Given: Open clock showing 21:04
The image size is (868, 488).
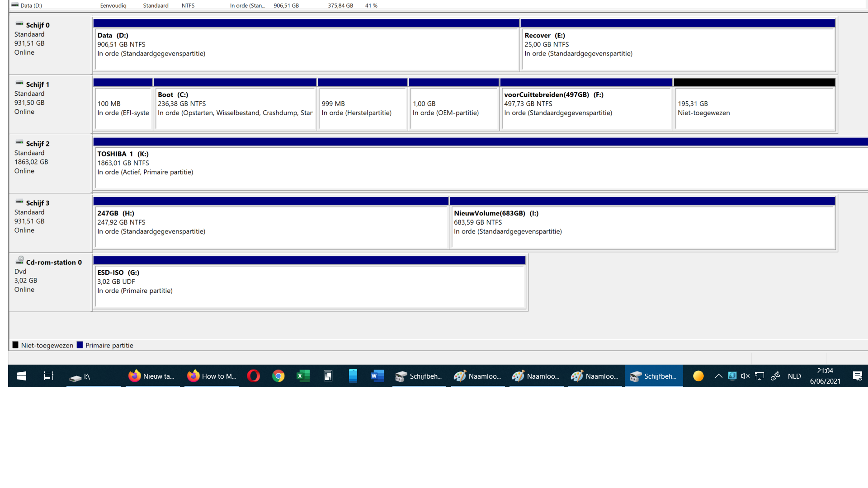Looking at the screenshot, I should 825,376.
